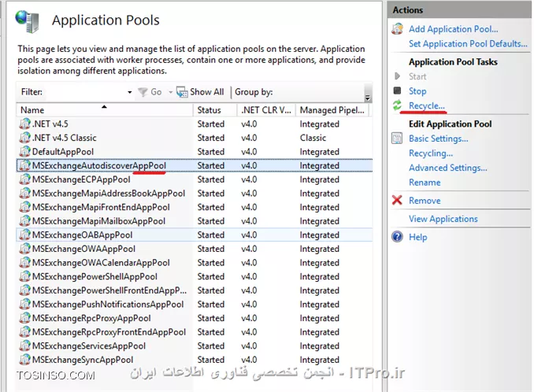Click the MSExchangeMapiMailboxAppPool row icon
Screen dimensions: 534x392
tap(24, 221)
